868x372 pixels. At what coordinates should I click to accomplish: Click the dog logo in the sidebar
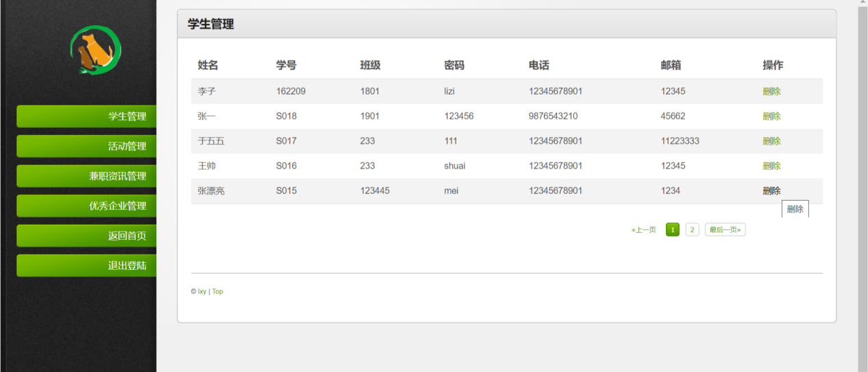pos(95,50)
